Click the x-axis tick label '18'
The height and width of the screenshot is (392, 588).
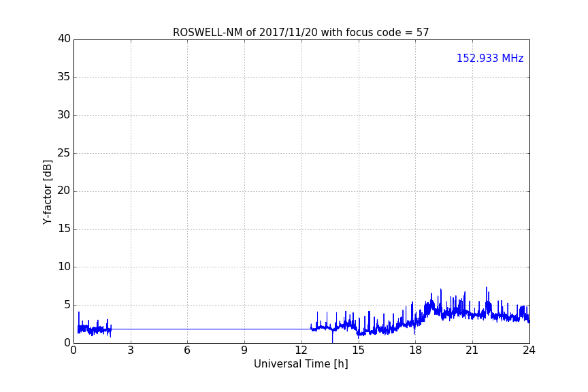(x=416, y=350)
